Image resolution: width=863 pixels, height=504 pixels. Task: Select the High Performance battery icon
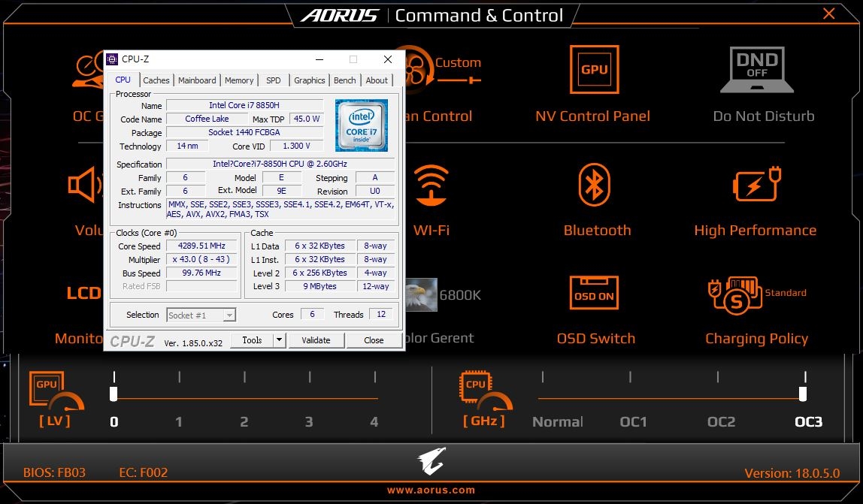click(757, 184)
